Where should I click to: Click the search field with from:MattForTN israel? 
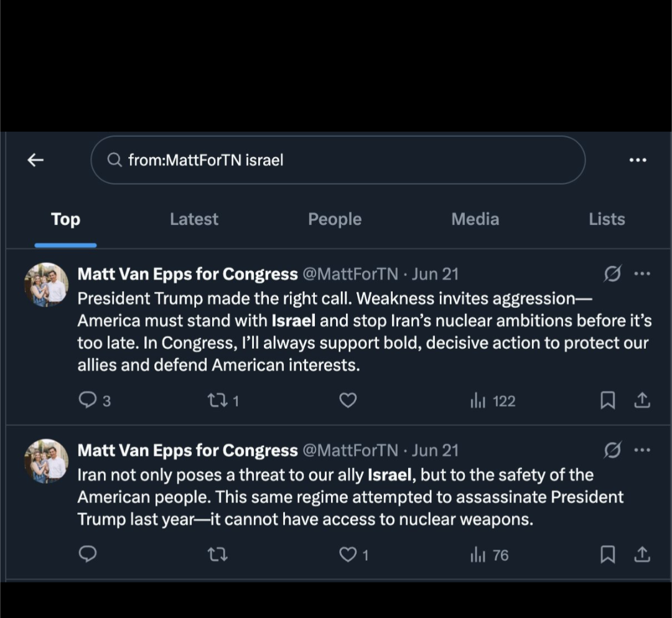(x=338, y=160)
